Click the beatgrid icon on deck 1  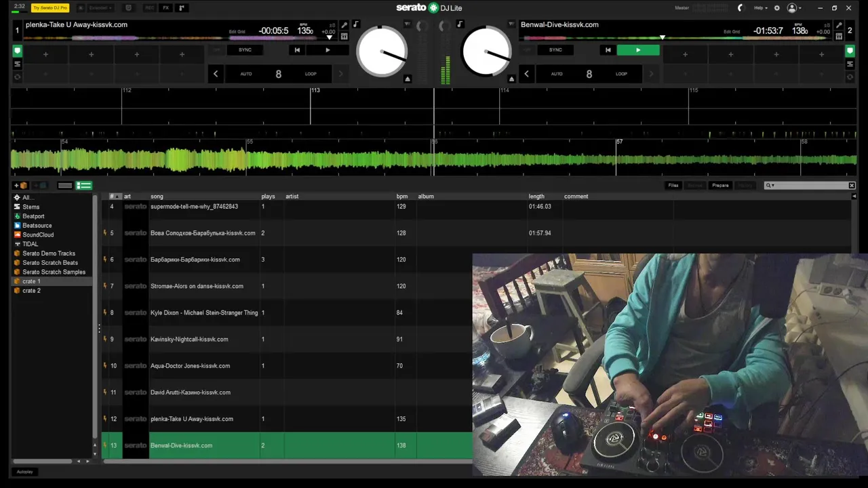tap(344, 36)
